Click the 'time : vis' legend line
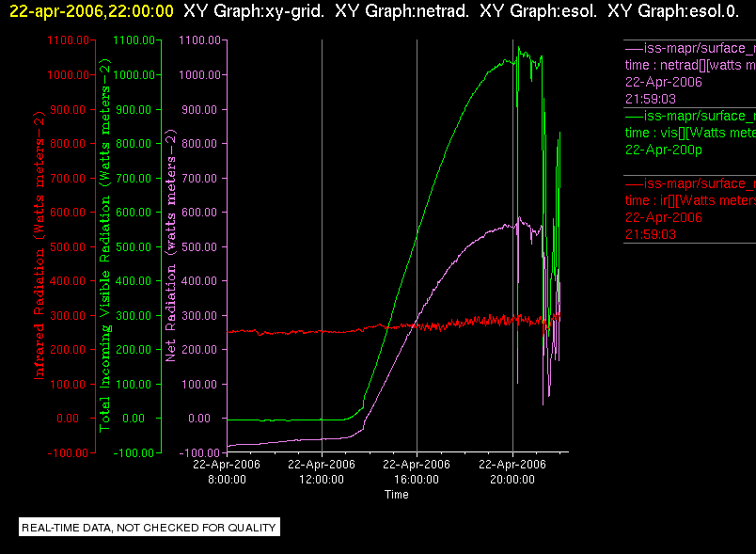The height and width of the screenshot is (554, 756). tap(690, 133)
